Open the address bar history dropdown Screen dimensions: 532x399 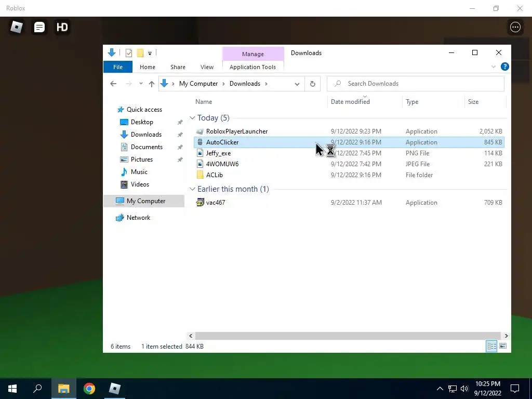point(297,84)
